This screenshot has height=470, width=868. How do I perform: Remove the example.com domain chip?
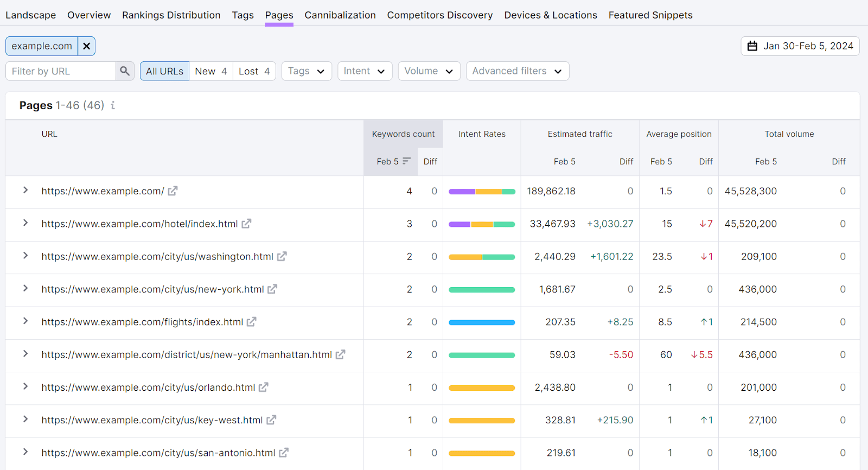coord(86,46)
